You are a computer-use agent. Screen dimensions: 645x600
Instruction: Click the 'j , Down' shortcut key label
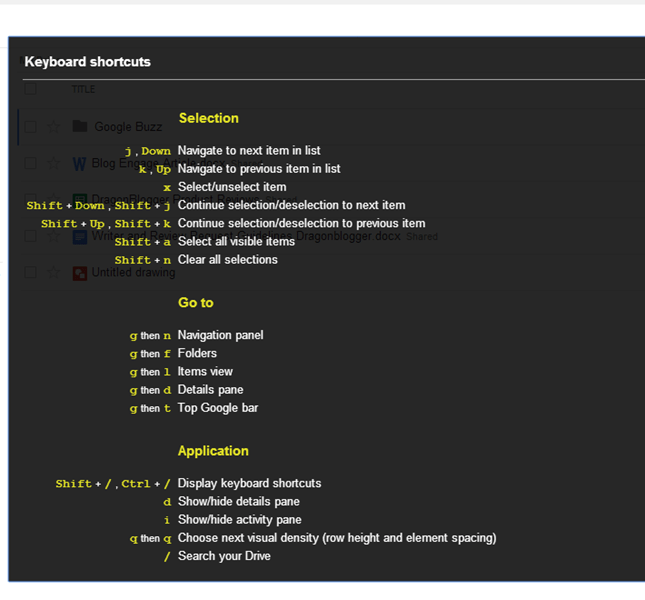click(148, 151)
